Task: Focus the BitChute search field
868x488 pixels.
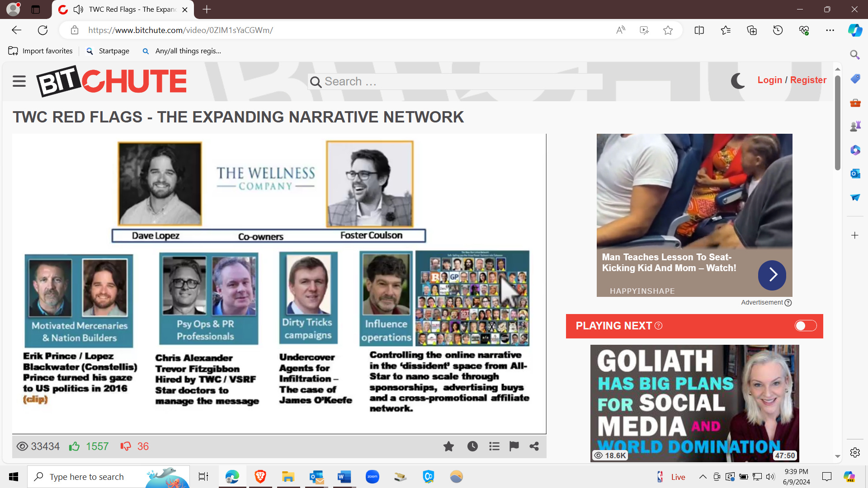Action: tap(455, 82)
